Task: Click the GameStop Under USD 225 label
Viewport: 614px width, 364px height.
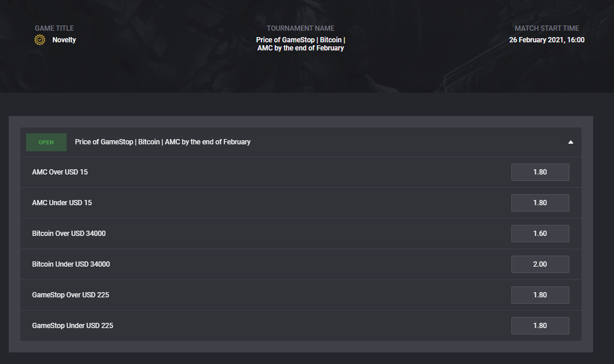Action: coord(72,326)
